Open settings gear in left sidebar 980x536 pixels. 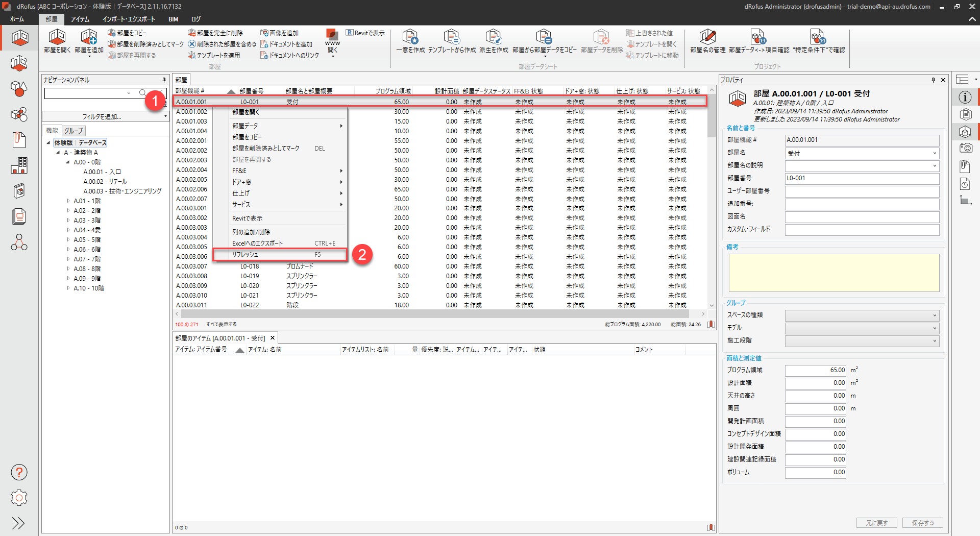pyautogui.click(x=19, y=498)
